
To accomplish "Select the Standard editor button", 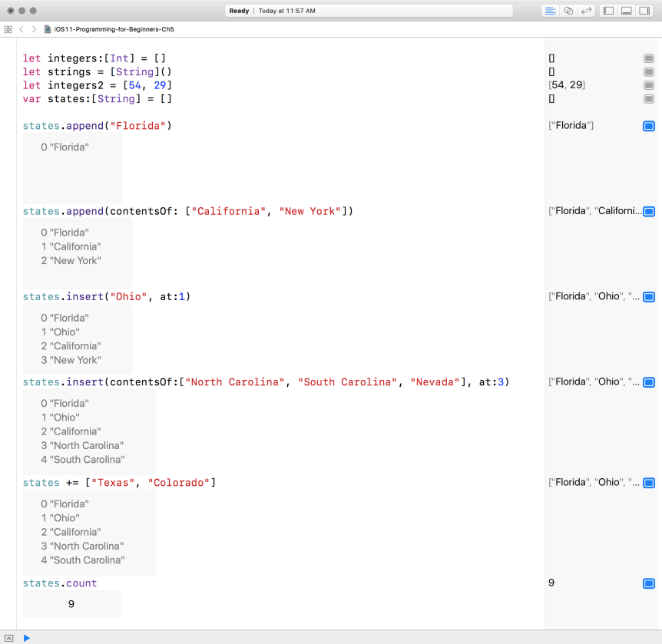I will pyautogui.click(x=550, y=11).
